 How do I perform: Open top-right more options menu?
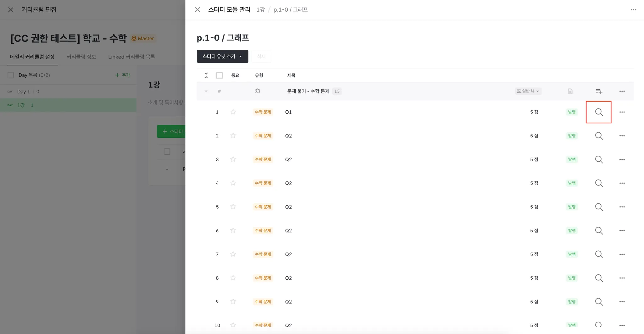(x=633, y=10)
